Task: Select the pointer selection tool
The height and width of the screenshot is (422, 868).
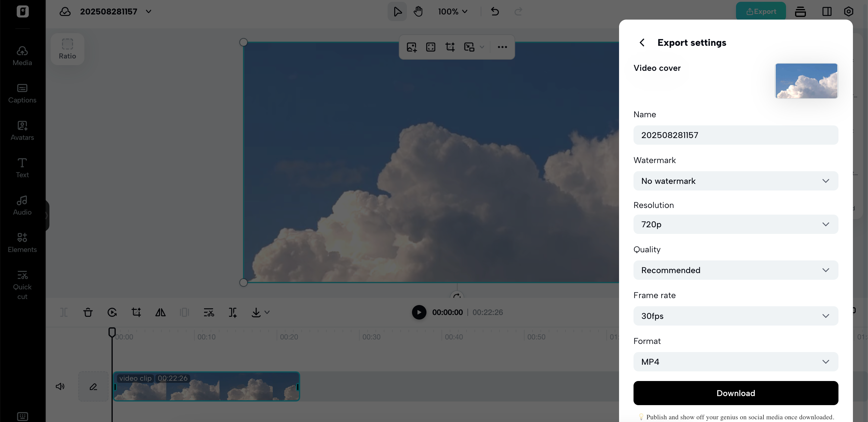Action: pos(397,11)
